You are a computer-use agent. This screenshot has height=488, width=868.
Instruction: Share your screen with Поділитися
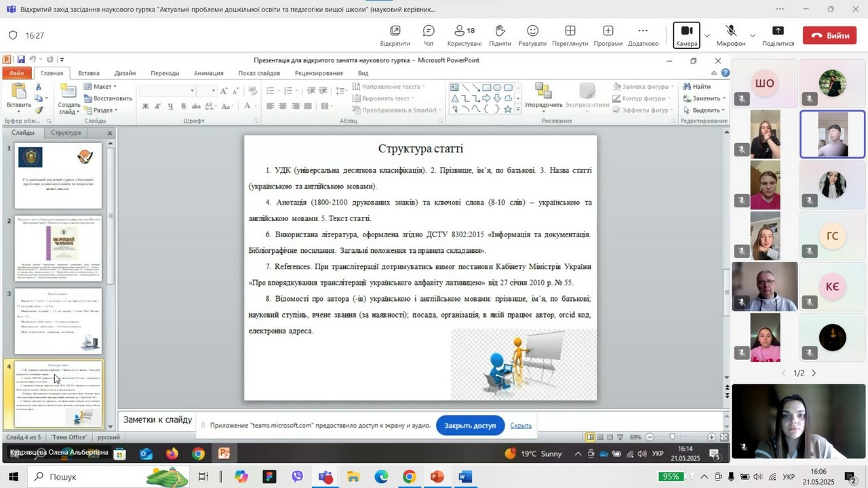point(778,35)
